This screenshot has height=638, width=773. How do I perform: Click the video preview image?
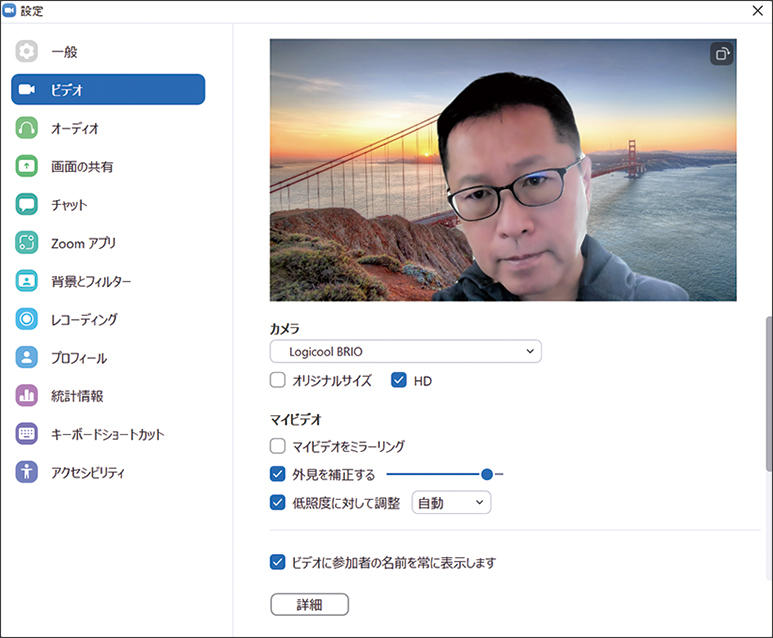coord(503,170)
